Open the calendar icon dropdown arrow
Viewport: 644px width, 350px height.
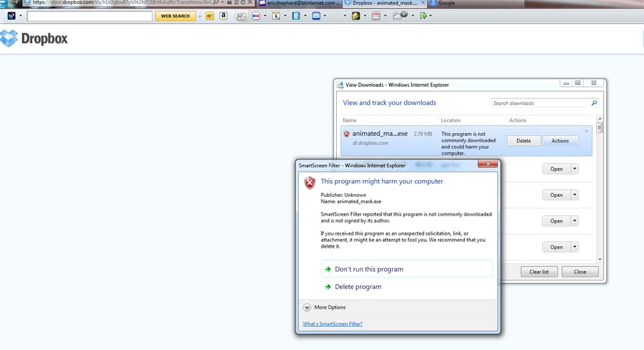385,16
